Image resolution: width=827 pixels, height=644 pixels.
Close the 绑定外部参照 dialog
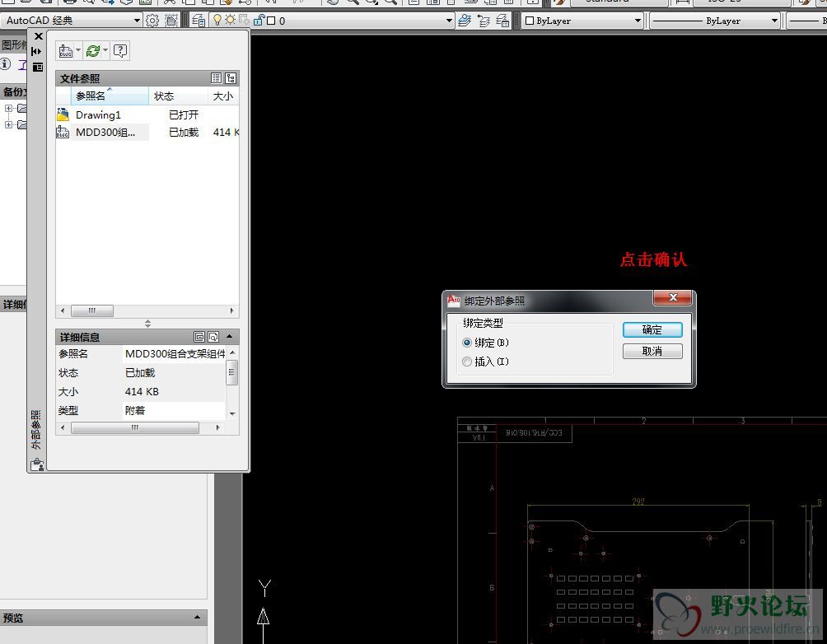point(672,297)
